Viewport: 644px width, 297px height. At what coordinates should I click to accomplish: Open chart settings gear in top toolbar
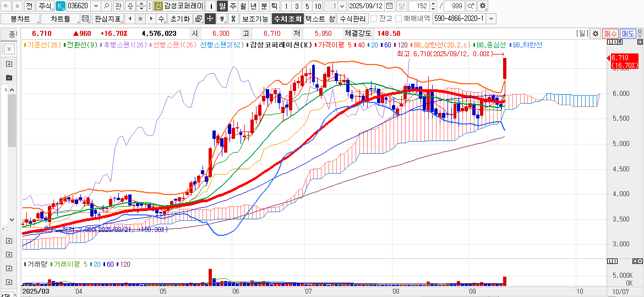point(483,6)
